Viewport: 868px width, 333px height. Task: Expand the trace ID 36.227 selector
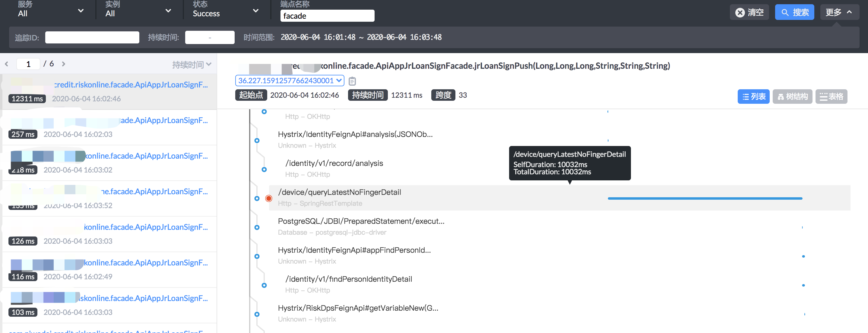pos(290,81)
